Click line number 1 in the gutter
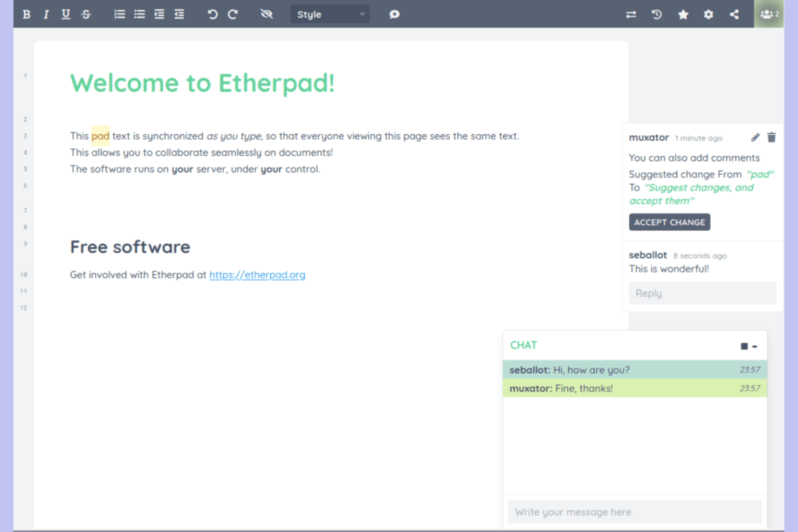This screenshot has width=798, height=532. 25,76
